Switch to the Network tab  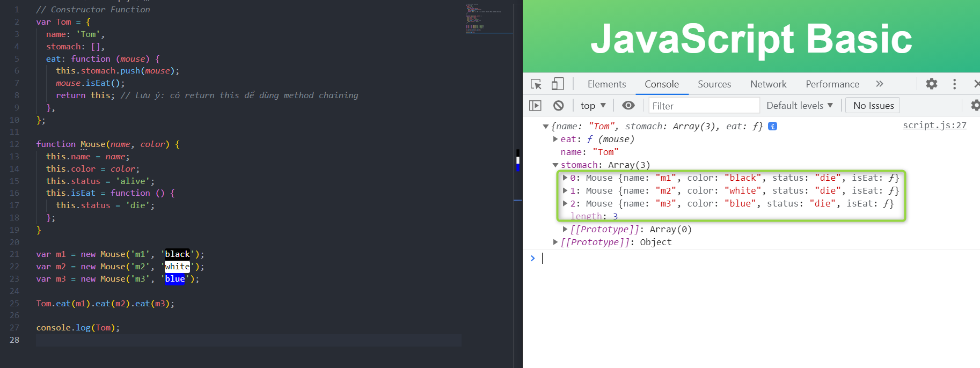click(769, 84)
